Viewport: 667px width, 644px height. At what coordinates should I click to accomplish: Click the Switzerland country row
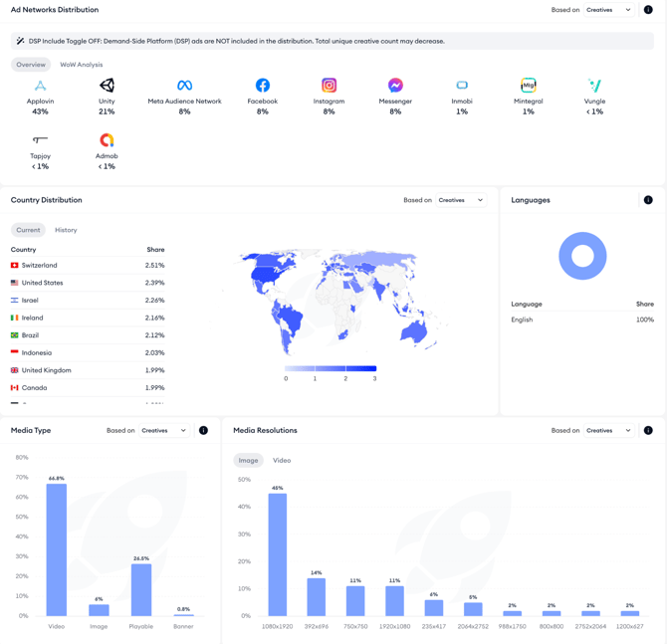click(88, 265)
